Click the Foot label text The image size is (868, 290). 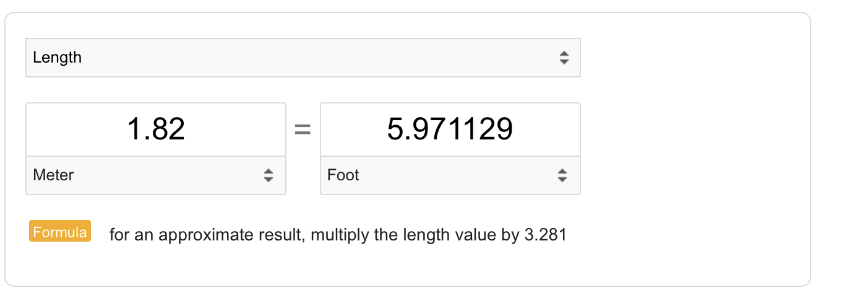(x=343, y=175)
